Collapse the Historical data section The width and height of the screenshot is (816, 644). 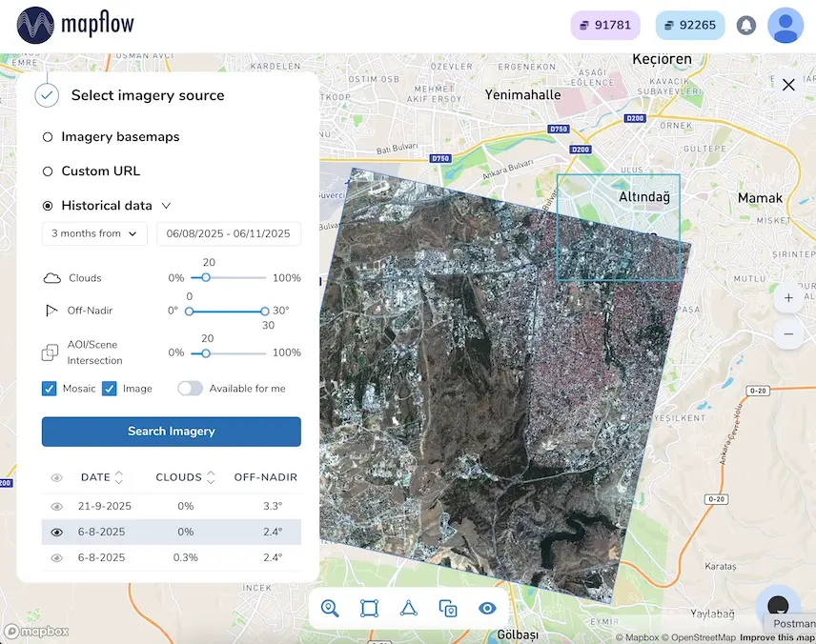166,206
